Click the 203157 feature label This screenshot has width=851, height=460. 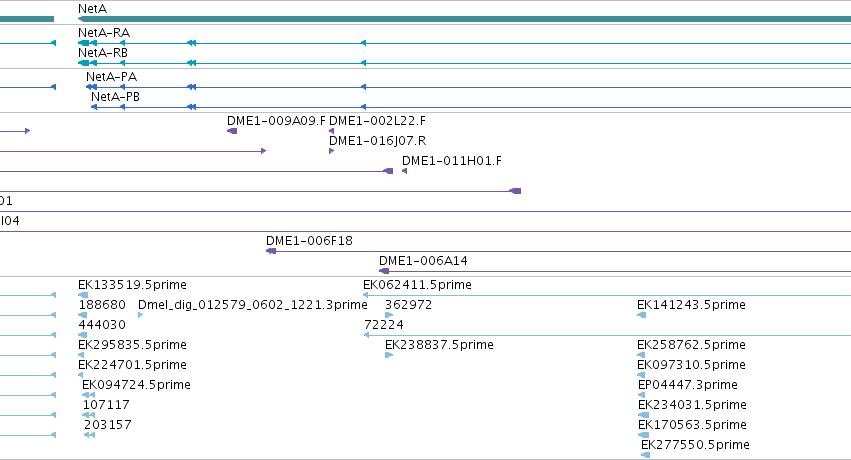coord(107,424)
